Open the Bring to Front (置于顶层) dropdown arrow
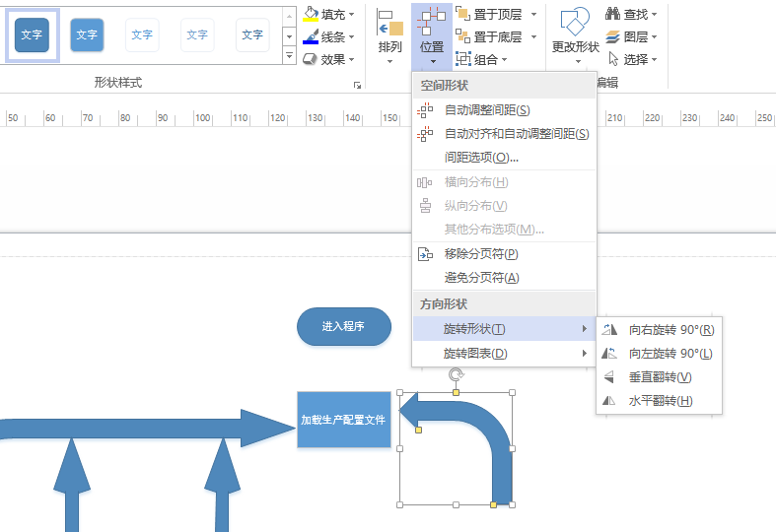This screenshot has height=532, width=776. (533, 15)
